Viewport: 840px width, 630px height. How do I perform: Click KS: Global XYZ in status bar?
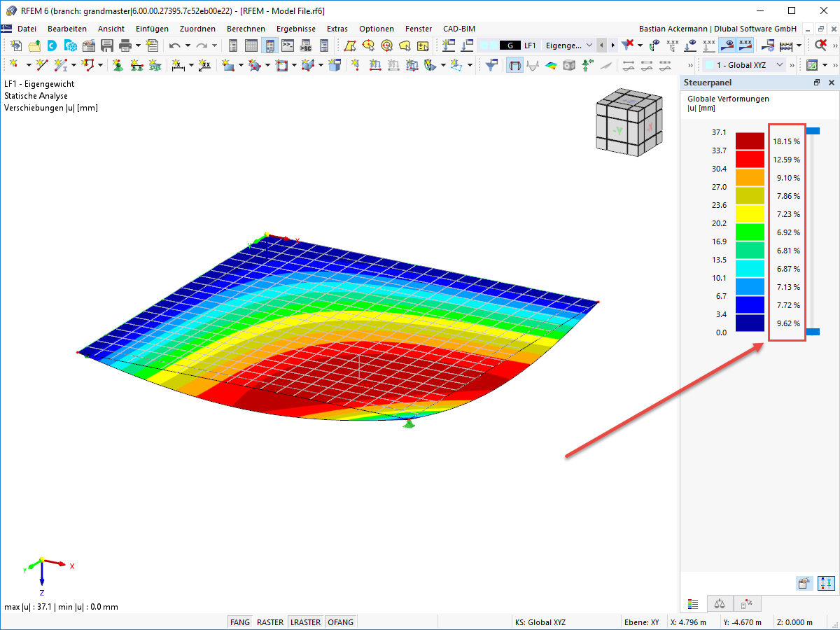coord(540,622)
